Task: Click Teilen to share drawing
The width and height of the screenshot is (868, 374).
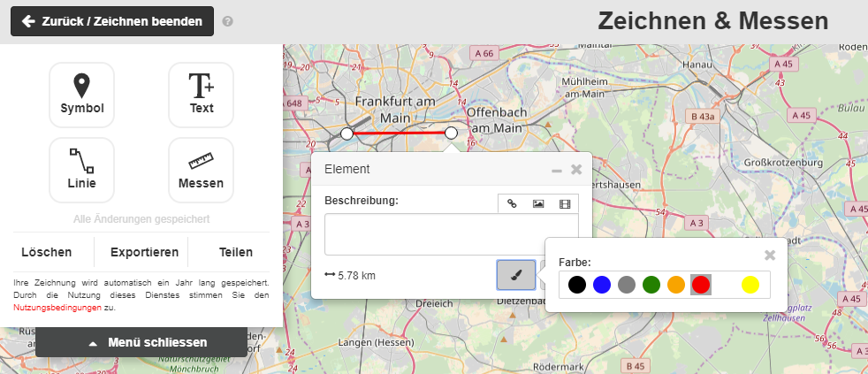Action: click(x=236, y=252)
